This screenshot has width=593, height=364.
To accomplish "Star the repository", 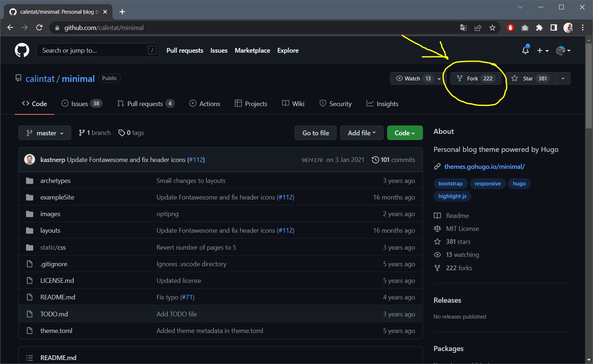I will (x=531, y=78).
